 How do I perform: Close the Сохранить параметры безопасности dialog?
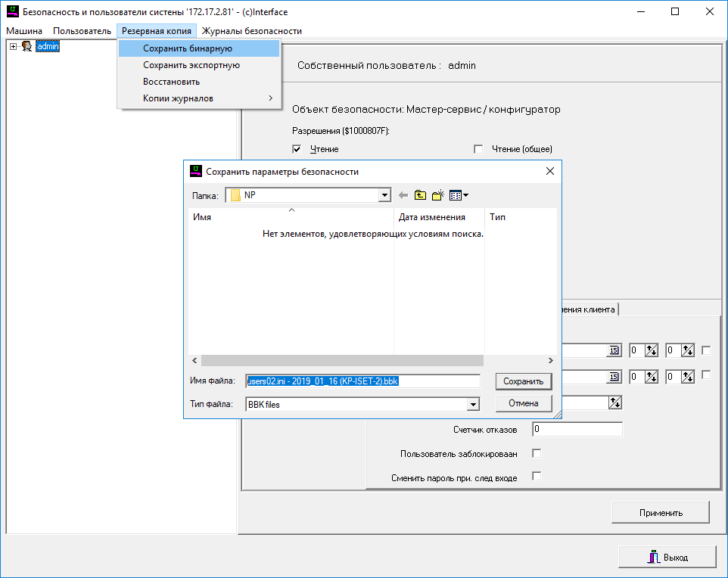(550, 172)
